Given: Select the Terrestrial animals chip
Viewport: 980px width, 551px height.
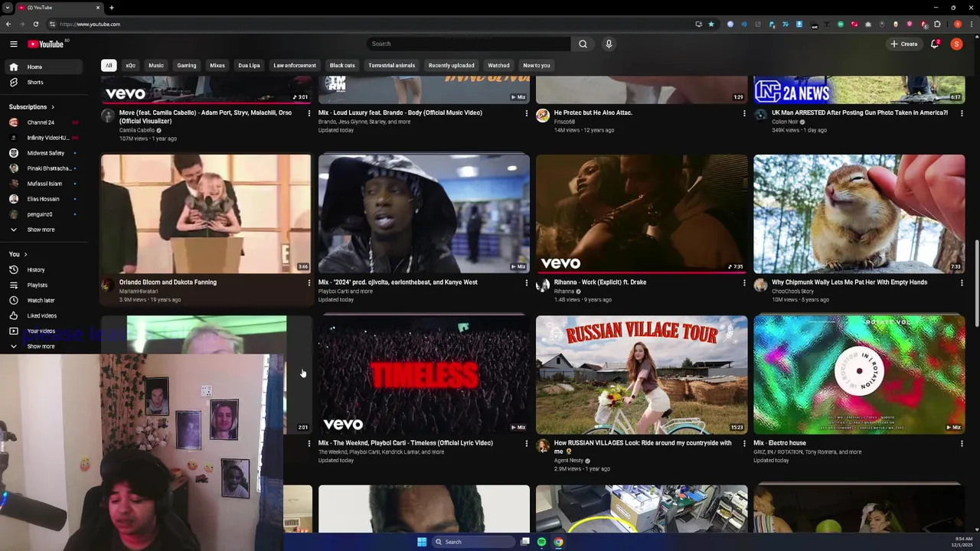Looking at the screenshot, I should 391,65.
